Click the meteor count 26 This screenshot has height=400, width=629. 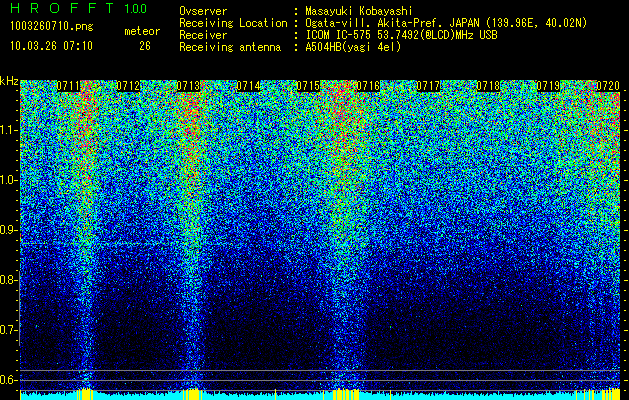145,46
